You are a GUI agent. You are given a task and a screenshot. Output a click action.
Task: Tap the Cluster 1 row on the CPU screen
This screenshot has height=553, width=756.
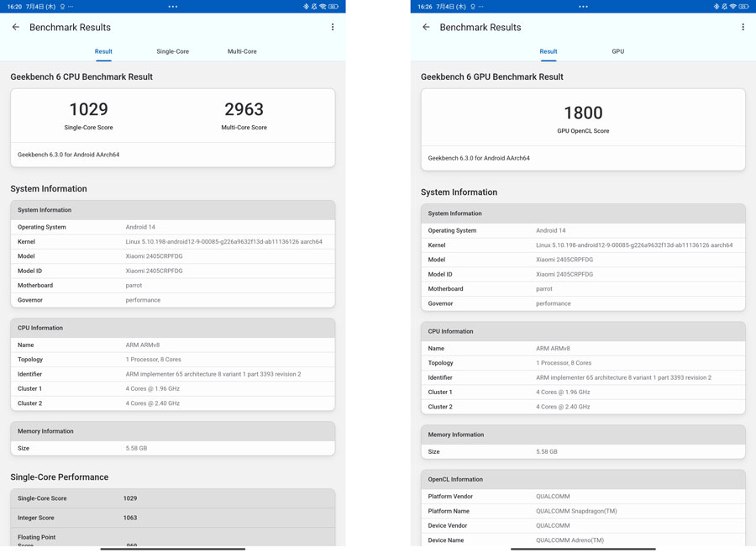coord(172,389)
